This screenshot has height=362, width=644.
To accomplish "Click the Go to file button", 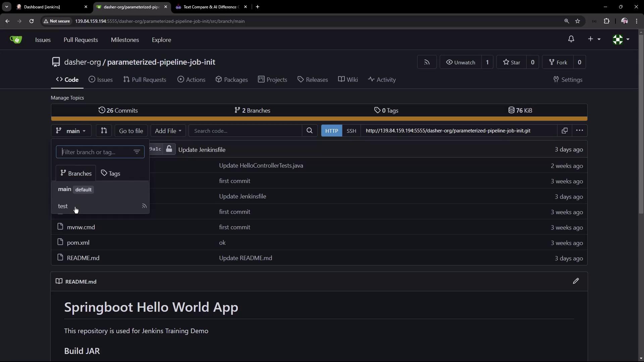I will click(x=131, y=131).
